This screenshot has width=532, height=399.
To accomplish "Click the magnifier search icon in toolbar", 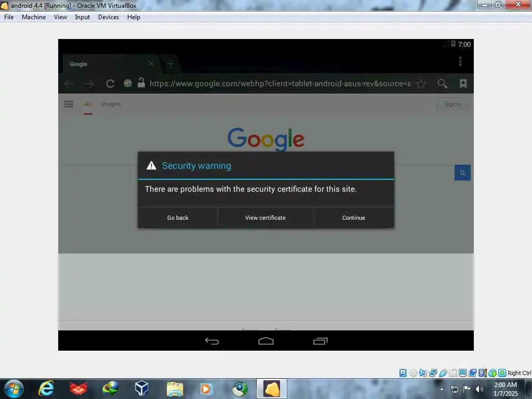I will pos(442,84).
